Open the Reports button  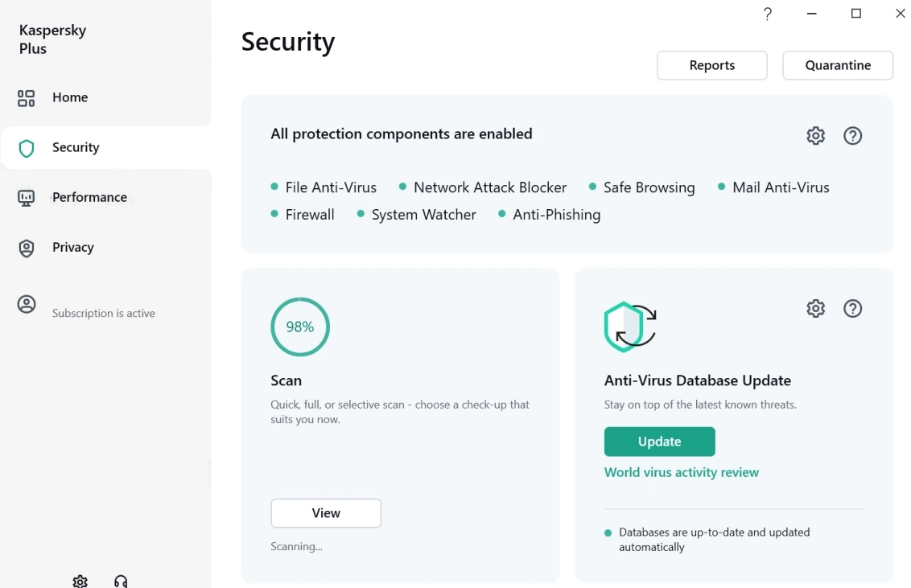tap(711, 66)
